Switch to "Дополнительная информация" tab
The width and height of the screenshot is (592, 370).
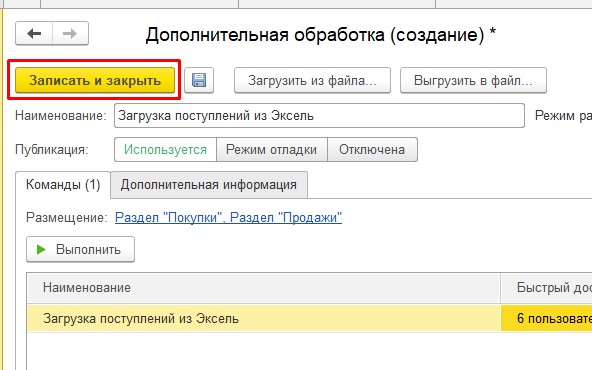click(x=209, y=185)
